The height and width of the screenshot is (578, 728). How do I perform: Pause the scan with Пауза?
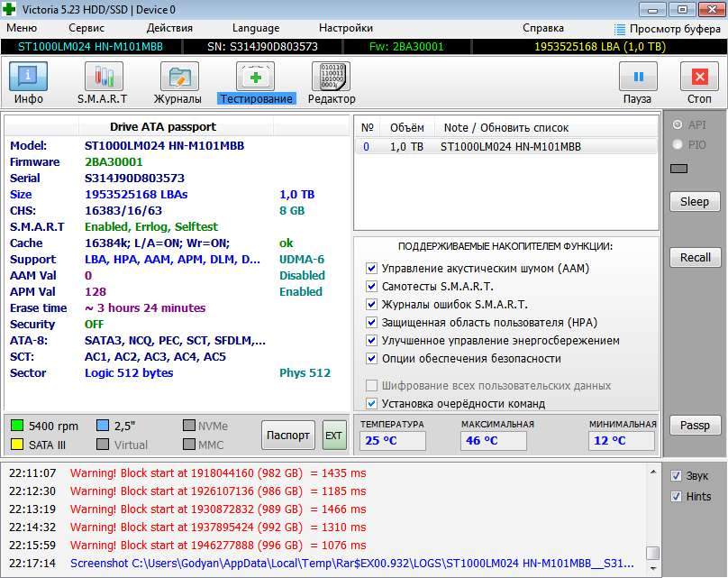click(x=637, y=78)
